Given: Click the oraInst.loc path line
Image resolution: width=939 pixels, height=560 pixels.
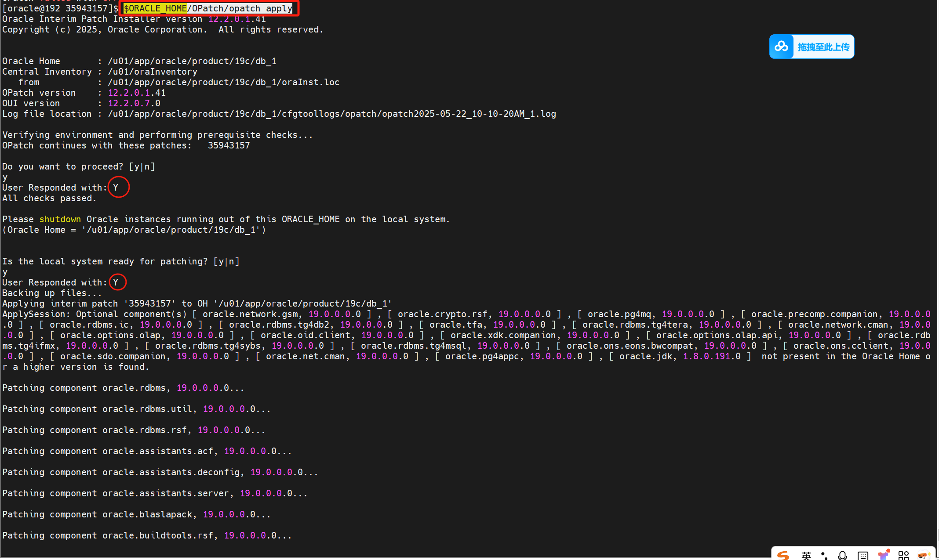Looking at the screenshot, I should point(223,82).
